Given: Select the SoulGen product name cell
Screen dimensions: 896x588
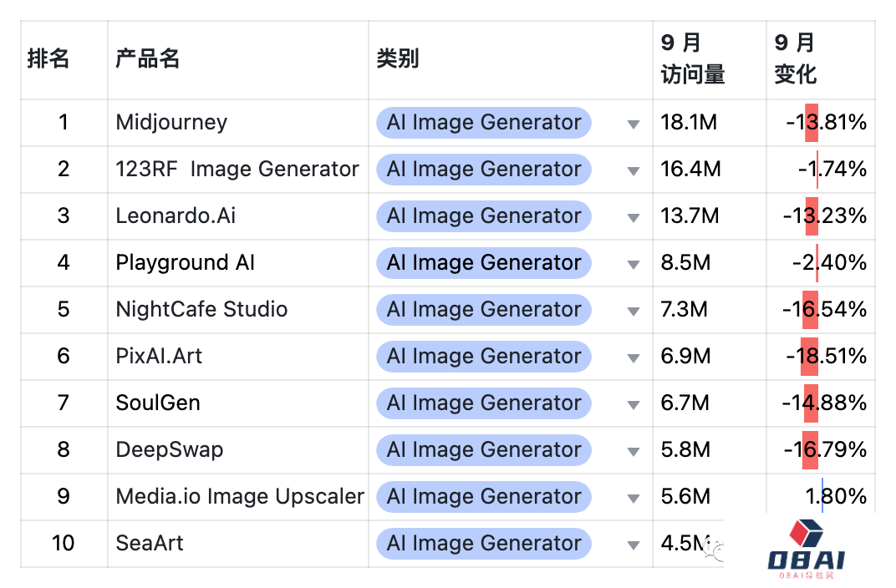Looking at the screenshot, I should click(238, 403).
